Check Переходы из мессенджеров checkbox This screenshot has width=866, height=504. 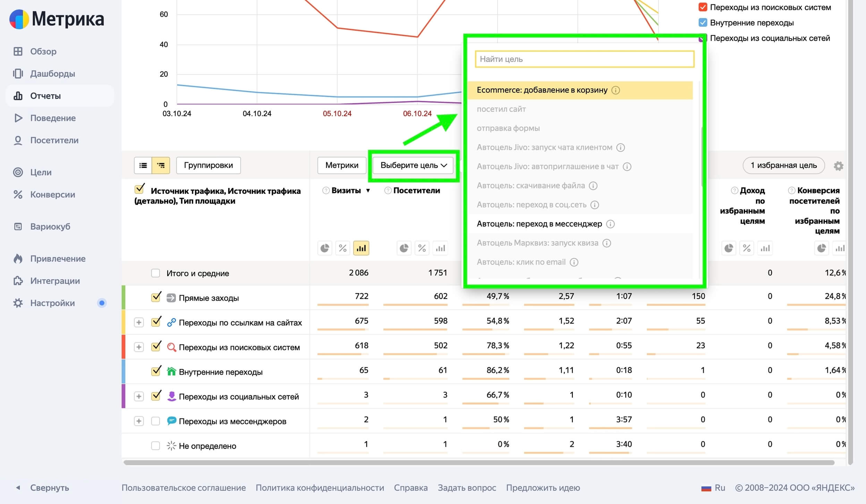[155, 421]
